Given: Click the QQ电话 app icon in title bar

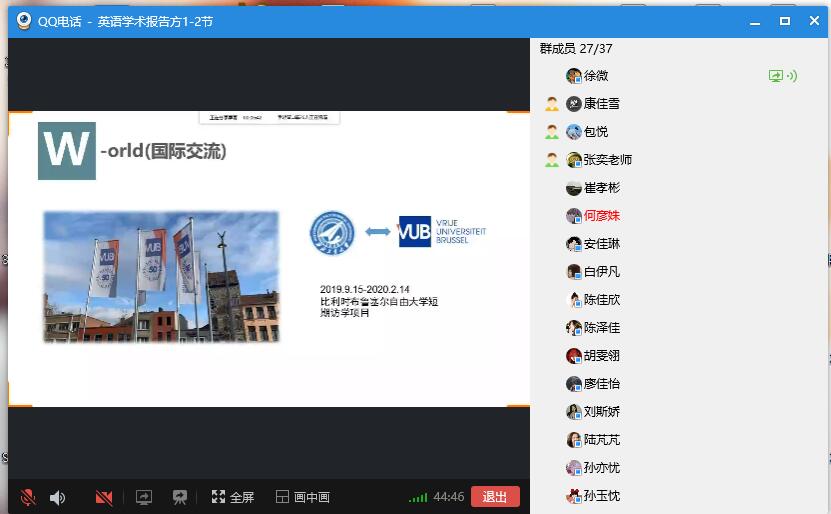Looking at the screenshot, I should click(x=23, y=21).
